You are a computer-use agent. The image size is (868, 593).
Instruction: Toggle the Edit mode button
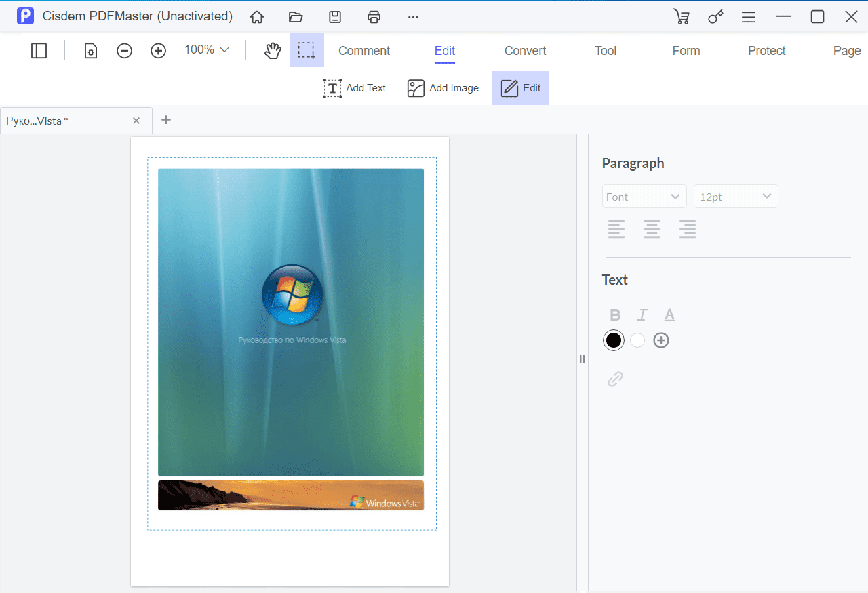tap(520, 88)
